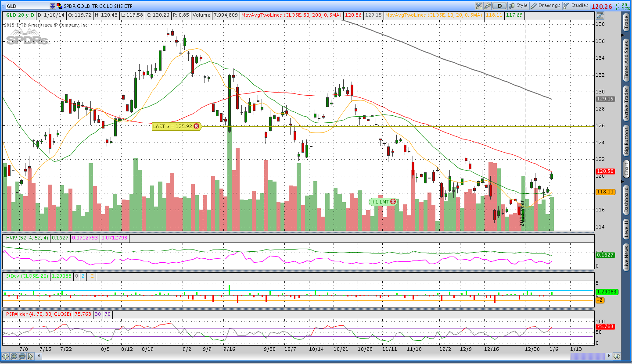
Task: Click the 0.1627 HVIV value bubble
Action: pos(605,255)
